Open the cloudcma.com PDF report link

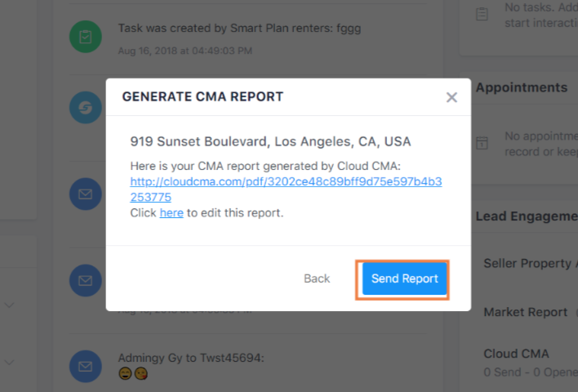coord(286,182)
